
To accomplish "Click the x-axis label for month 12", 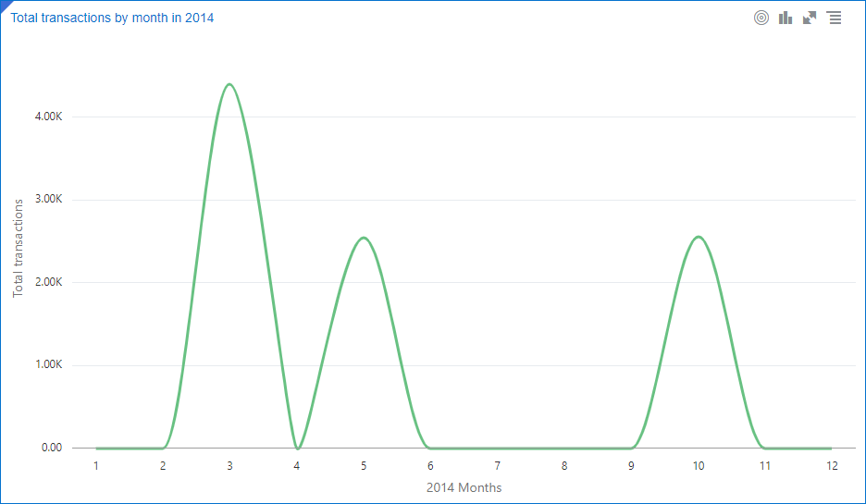I will (x=832, y=465).
